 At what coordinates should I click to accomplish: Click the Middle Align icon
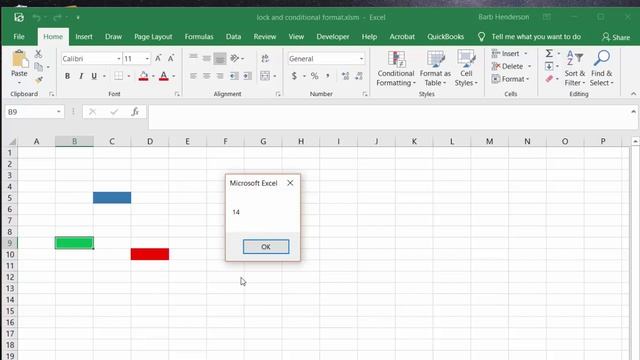pos(207,58)
